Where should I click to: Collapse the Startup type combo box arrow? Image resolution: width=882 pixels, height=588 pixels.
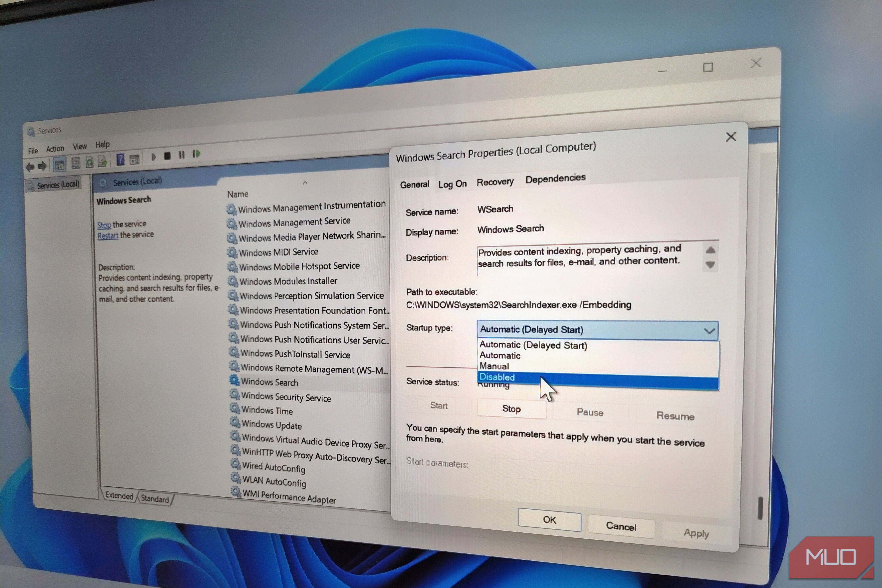[708, 331]
